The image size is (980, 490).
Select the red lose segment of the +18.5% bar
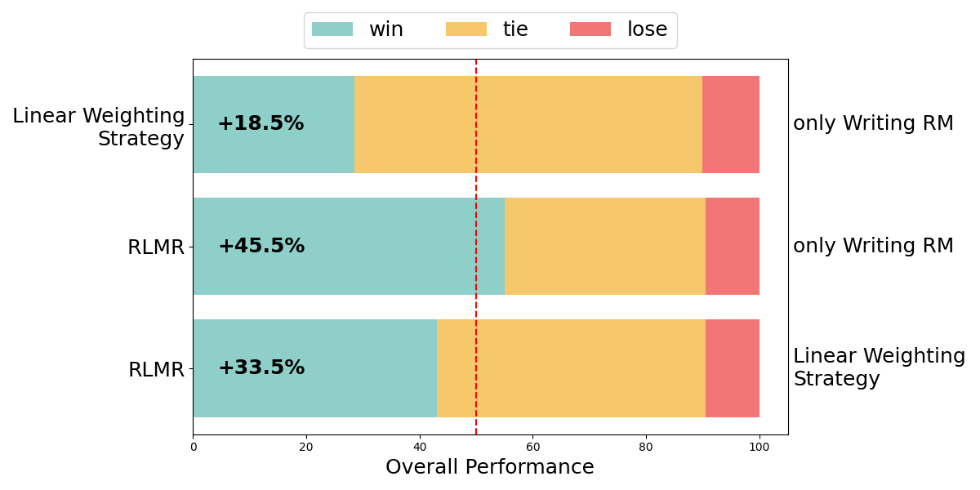click(x=731, y=124)
